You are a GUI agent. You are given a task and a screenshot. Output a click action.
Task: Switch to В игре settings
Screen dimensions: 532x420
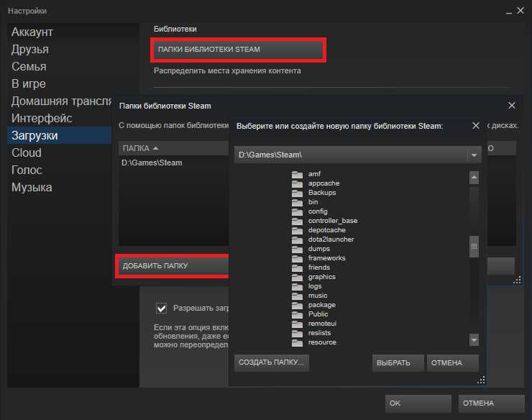tap(29, 84)
